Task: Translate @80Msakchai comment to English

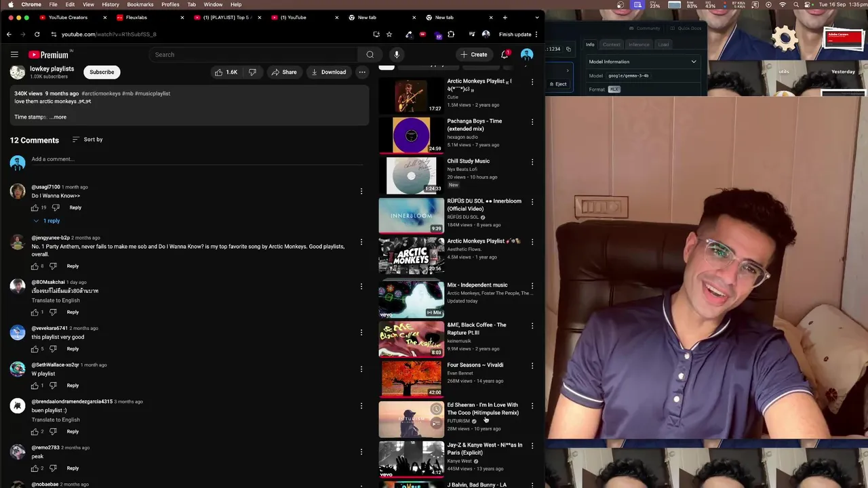Action: pyautogui.click(x=56, y=300)
